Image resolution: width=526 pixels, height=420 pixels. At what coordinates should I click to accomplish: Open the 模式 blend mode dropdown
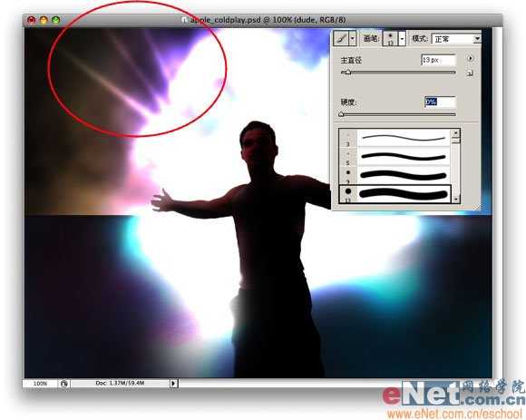pyautogui.click(x=456, y=39)
